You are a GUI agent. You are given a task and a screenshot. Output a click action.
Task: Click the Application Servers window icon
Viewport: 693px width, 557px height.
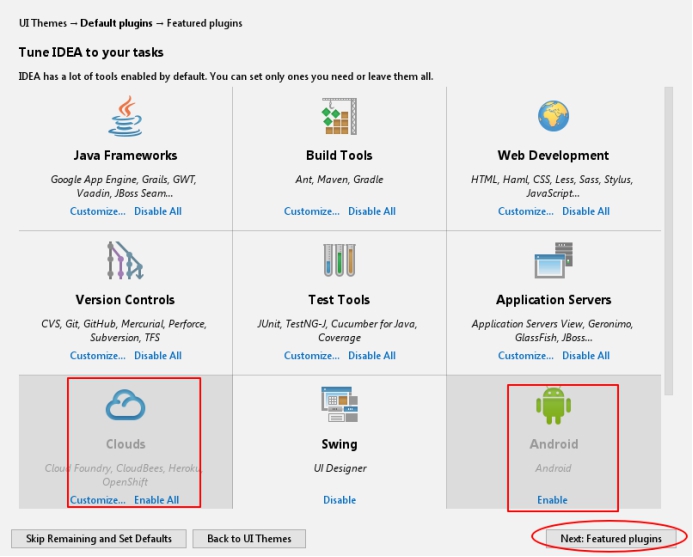tap(553, 260)
